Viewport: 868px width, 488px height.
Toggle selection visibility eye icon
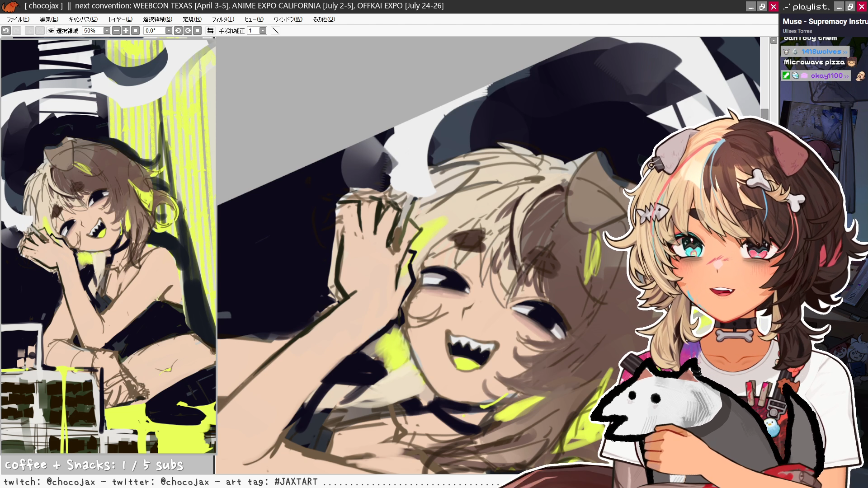[x=51, y=31]
